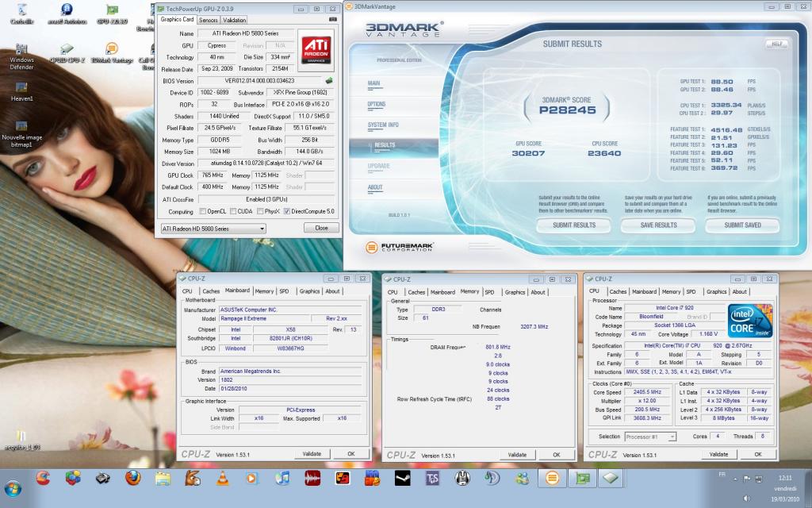812x508 pixels.
Task: Click the BIOS Version field in GPU-Z
Action: [x=259, y=81]
